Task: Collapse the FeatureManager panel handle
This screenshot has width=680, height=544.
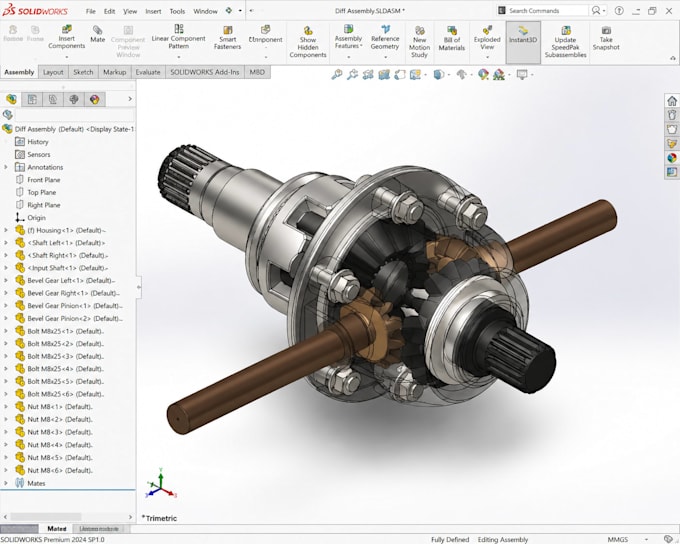Action: point(139,287)
